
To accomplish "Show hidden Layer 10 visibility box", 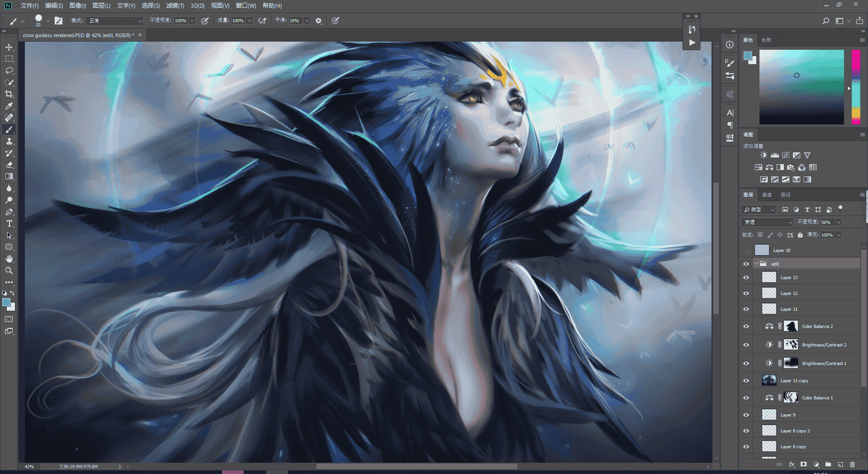I will point(746,251).
